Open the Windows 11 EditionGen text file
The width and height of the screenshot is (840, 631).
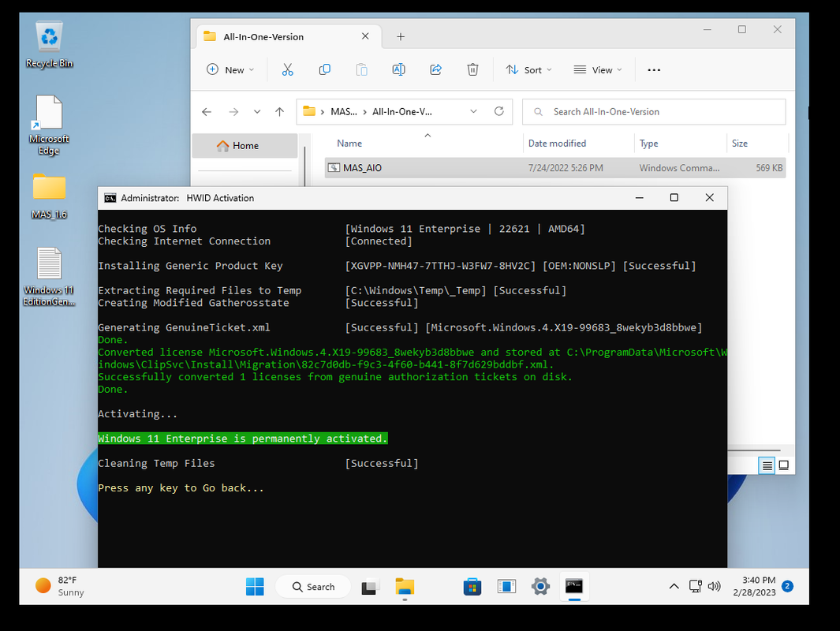(x=49, y=276)
